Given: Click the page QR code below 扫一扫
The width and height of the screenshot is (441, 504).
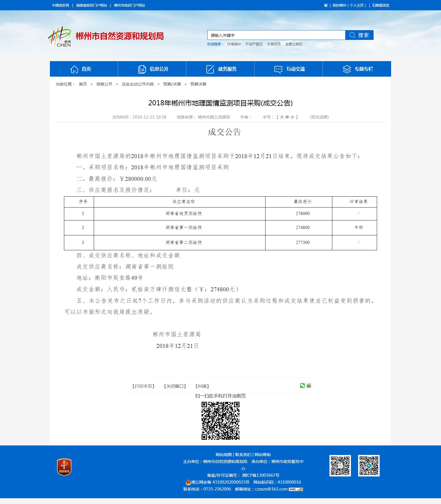Looking at the screenshot, I should [x=220, y=420].
